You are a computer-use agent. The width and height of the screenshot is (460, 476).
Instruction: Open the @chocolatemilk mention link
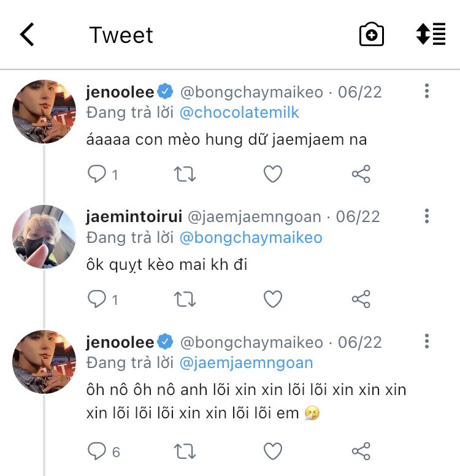tap(239, 113)
